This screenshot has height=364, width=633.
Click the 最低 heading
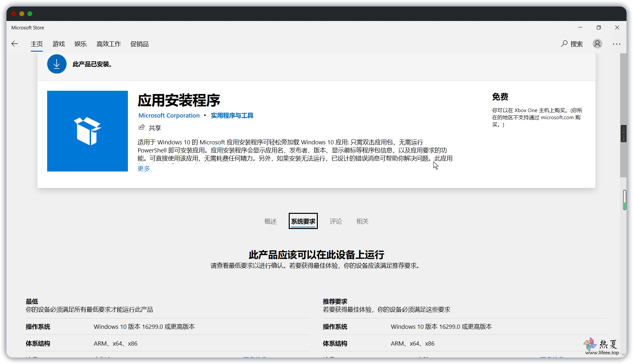32,301
